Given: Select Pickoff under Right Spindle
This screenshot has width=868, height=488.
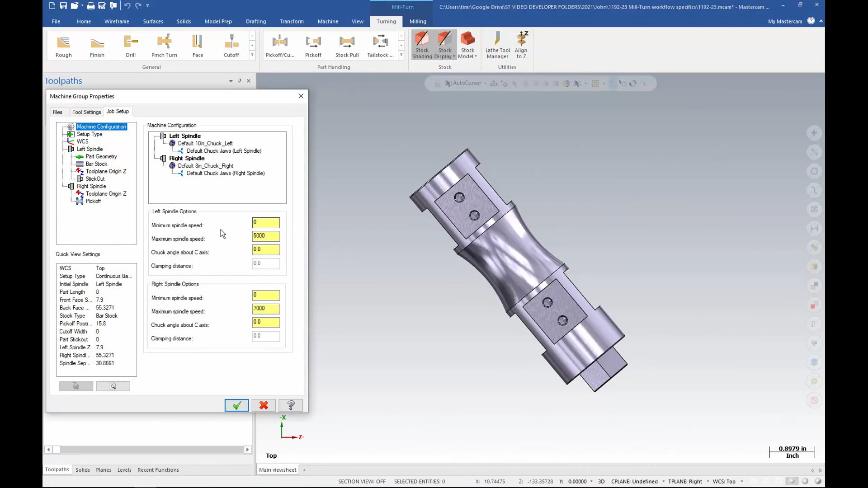Looking at the screenshot, I should [x=93, y=201].
